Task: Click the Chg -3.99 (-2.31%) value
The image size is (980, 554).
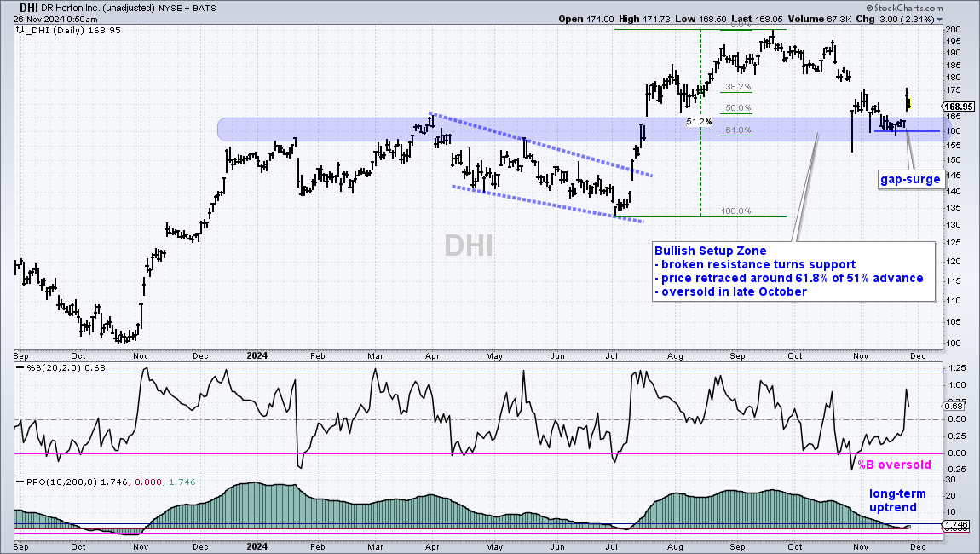Action: pos(895,19)
